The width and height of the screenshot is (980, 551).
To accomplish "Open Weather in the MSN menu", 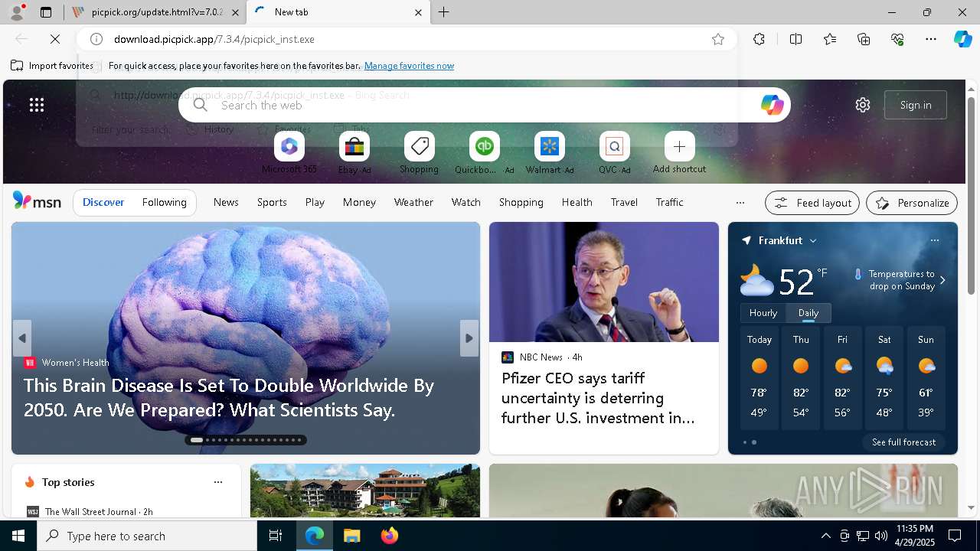I will (x=413, y=202).
